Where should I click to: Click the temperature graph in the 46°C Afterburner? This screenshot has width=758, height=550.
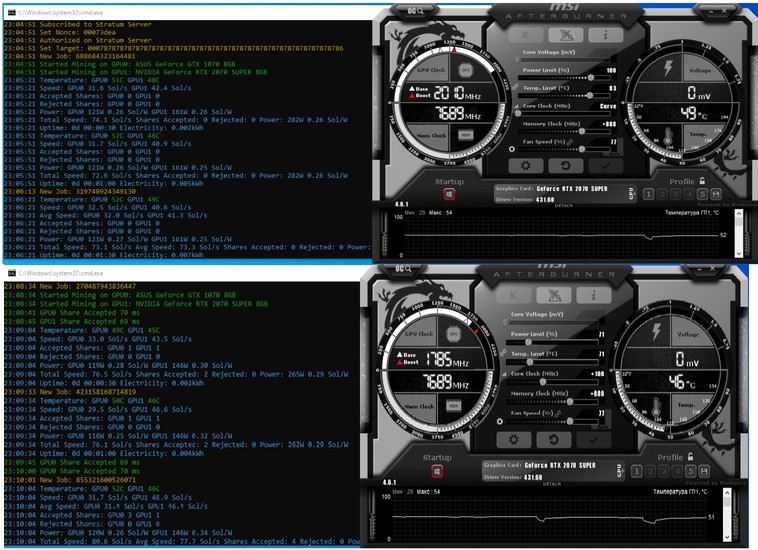(x=551, y=516)
